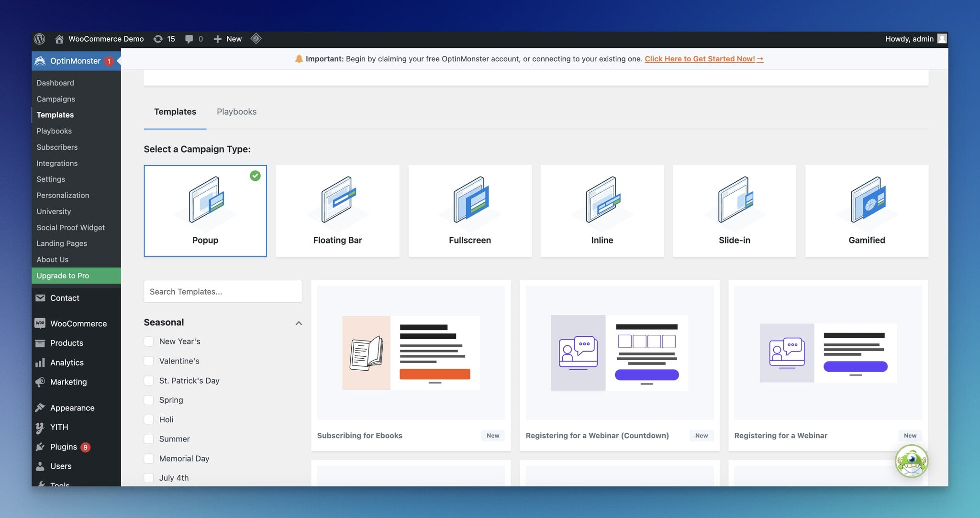This screenshot has width=980, height=518.
Task: Check the New Year's filter
Action: [x=149, y=342]
